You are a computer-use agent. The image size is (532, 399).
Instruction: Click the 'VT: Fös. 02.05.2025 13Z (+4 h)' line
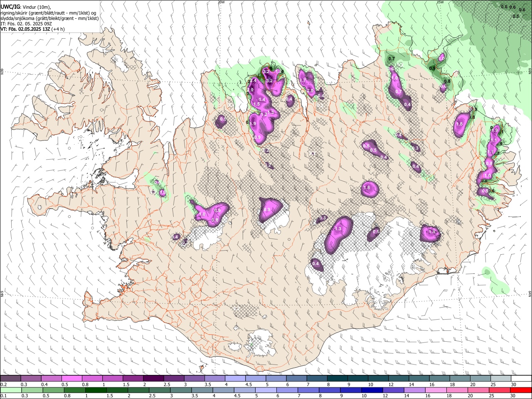pyautogui.click(x=32, y=29)
